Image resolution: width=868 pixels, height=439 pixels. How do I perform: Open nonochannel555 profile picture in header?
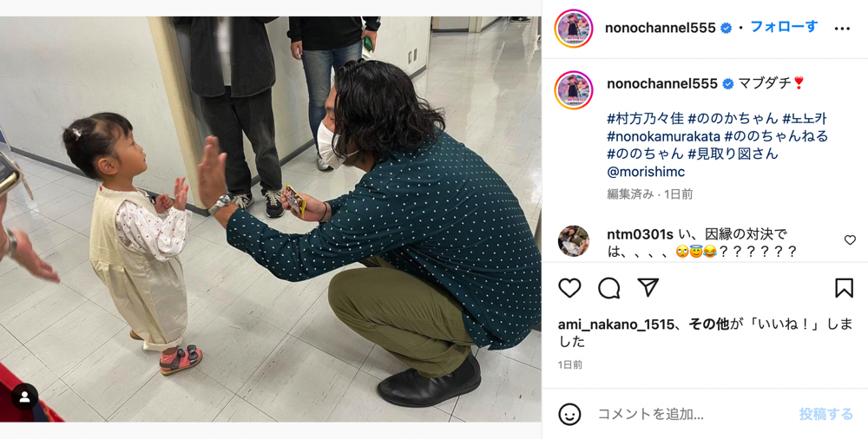pos(574,29)
